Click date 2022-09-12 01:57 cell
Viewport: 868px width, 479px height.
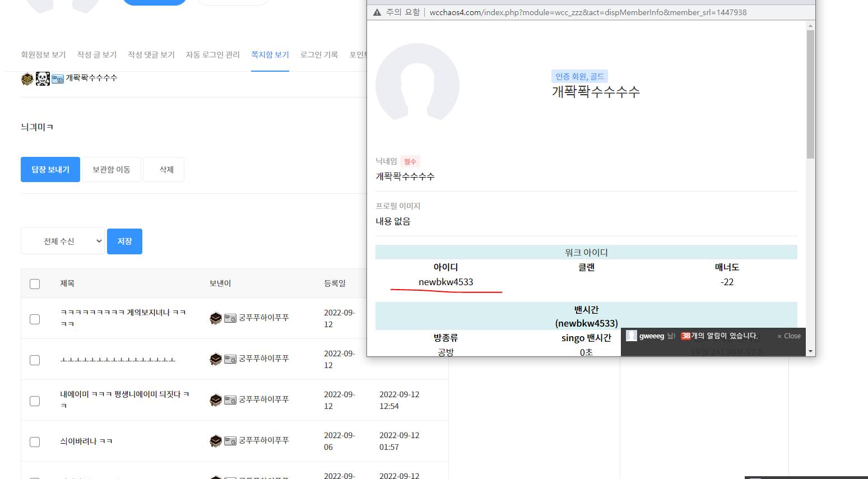point(400,441)
